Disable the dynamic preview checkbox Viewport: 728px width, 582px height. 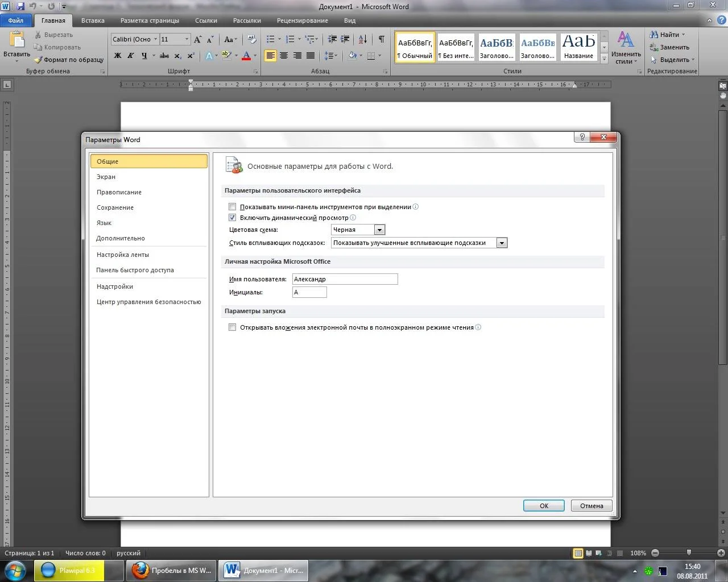[232, 218]
